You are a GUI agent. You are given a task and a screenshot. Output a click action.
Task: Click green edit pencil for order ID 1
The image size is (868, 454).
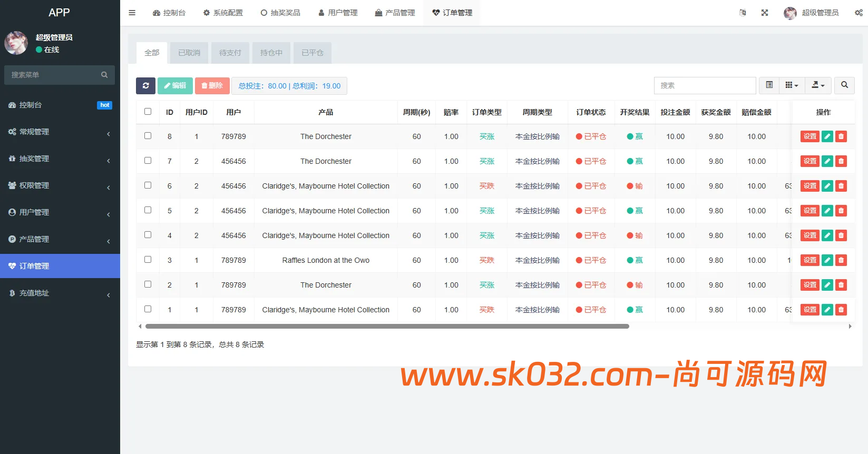pyautogui.click(x=827, y=310)
